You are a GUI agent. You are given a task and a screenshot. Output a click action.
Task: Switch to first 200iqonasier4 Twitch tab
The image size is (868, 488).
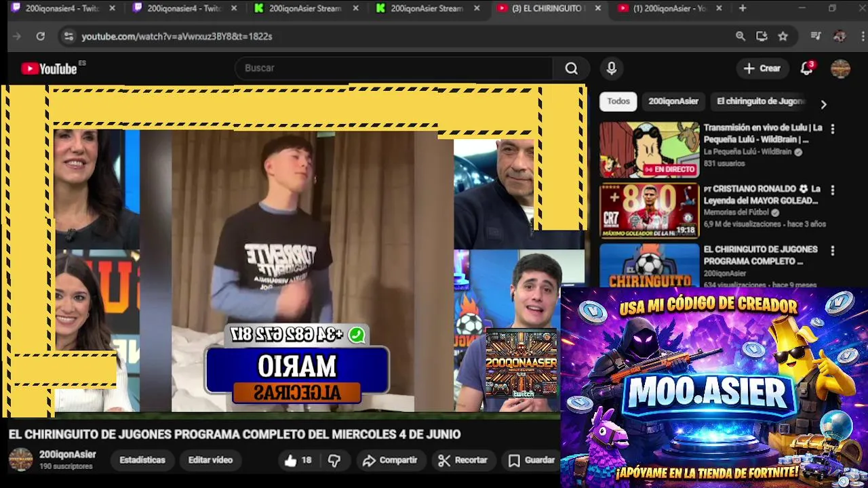(61, 9)
